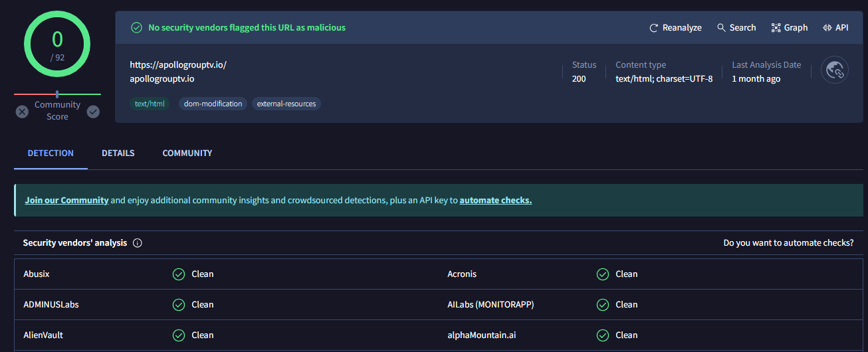
Task: Switch to the DETECTION tab
Action: 51,153
